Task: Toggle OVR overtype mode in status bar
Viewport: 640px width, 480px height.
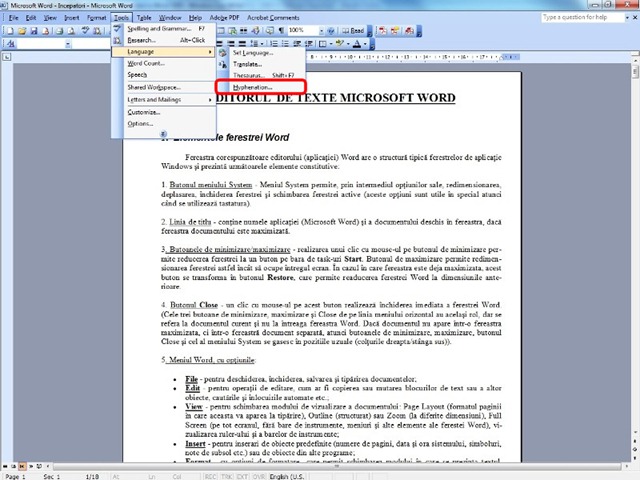Action: click(x=259, y=476)
